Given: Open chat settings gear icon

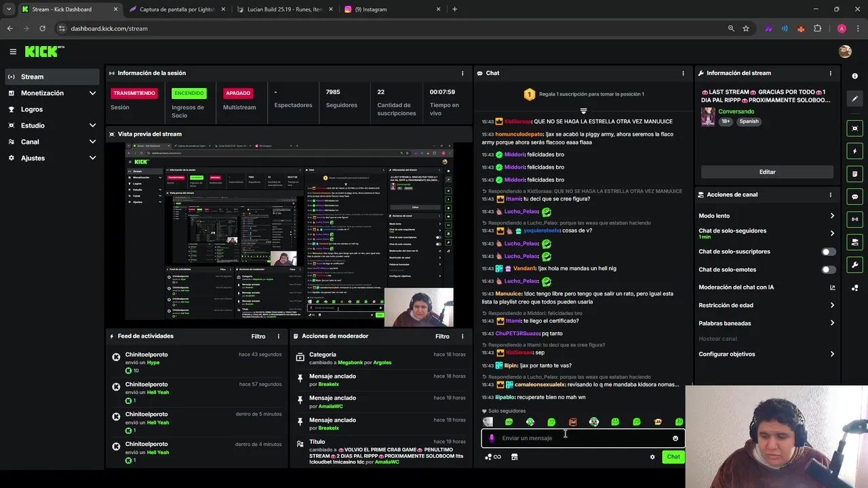Looking at the screenshot, I should point(652,457).
